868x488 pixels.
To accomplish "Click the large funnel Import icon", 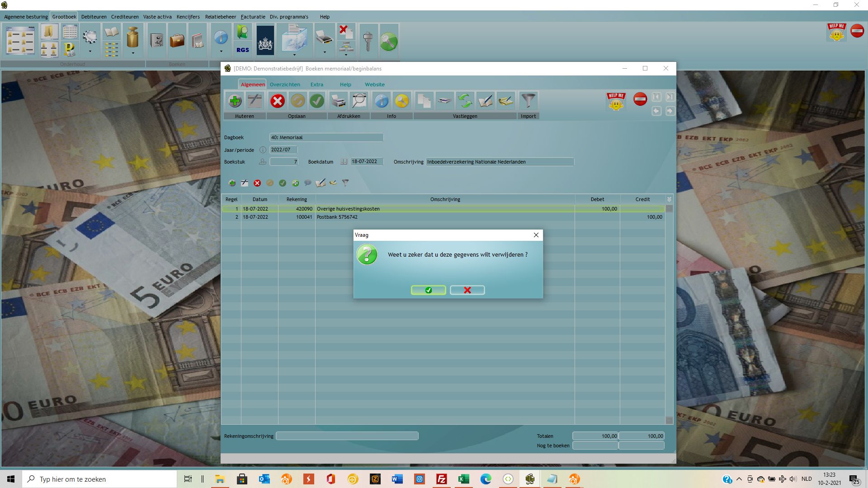I will (528, 101).
